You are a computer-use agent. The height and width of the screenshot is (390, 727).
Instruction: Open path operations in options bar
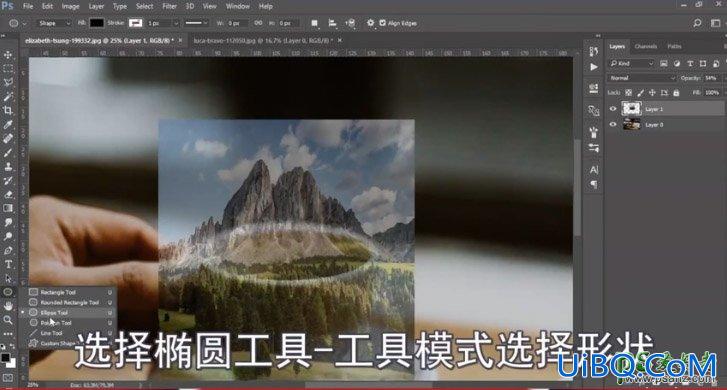tap(314, 23)
